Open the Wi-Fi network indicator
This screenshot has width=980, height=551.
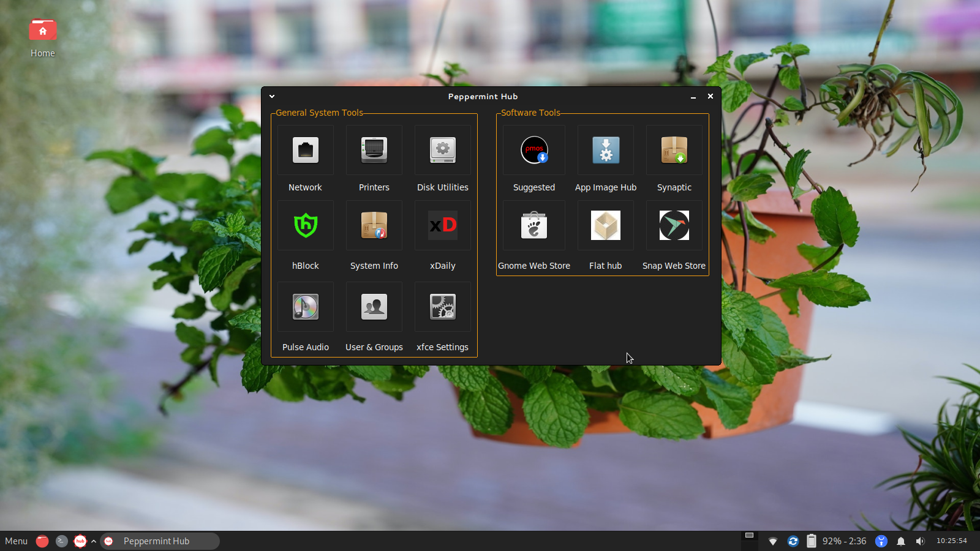click(x=773, y=541)
